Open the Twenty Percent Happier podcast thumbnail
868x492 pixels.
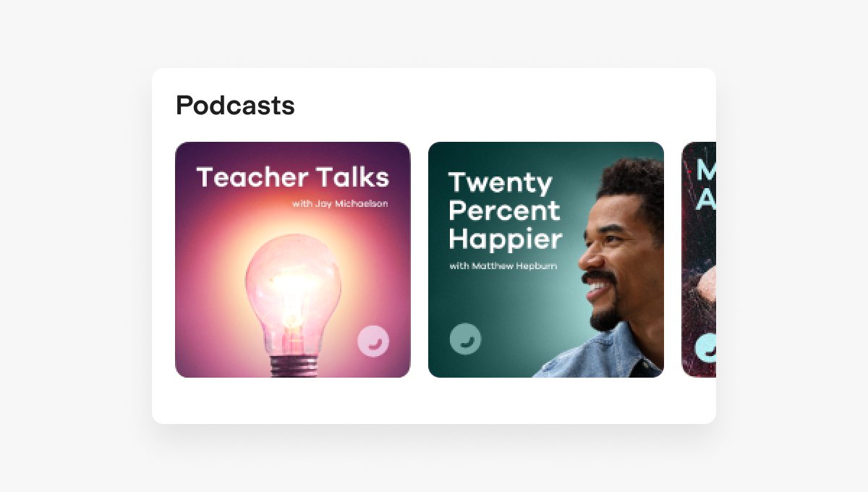pos(546,260)
